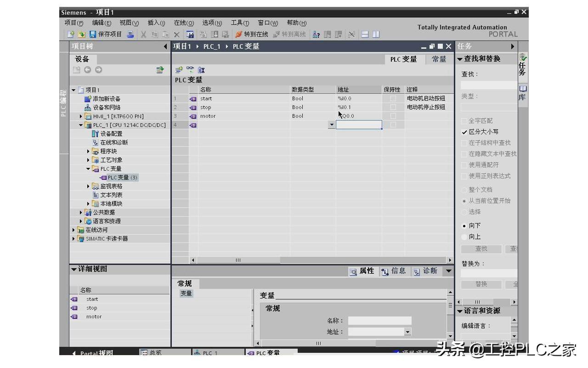588x368 pixels.
Task: Expand the Watch tables (监视表格) node
Action: click(x=88, y=186)
